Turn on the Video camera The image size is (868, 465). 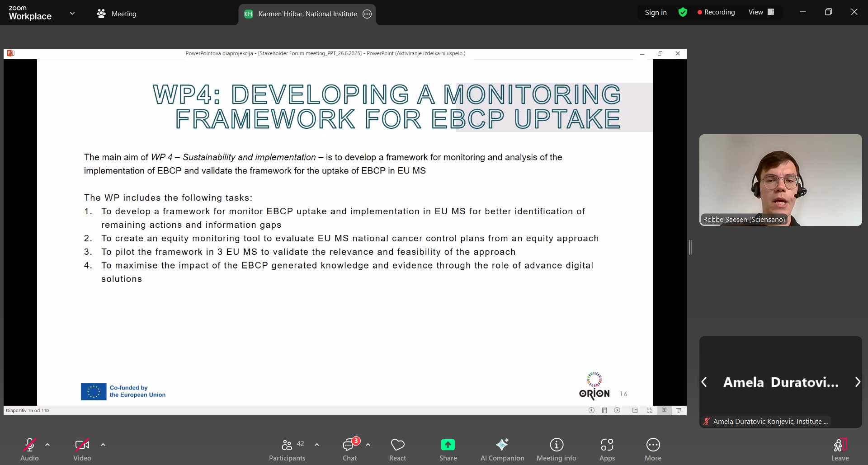click(x=82, y=449)
